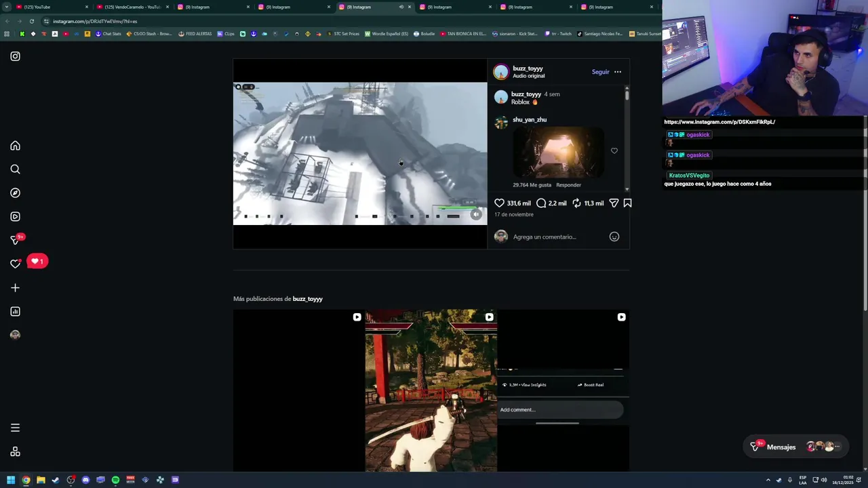Open your profile avatar in sidebar
The image size is (868, 488).
15,335
